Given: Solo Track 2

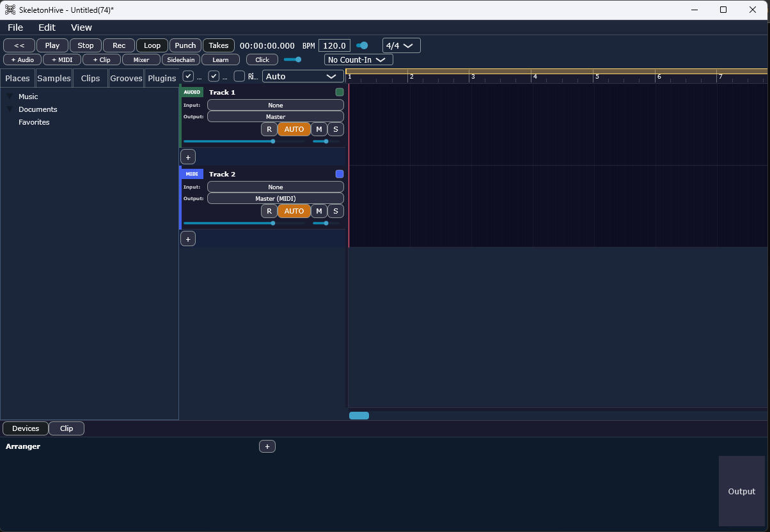Looking at the screenshot, I should 336,211.
